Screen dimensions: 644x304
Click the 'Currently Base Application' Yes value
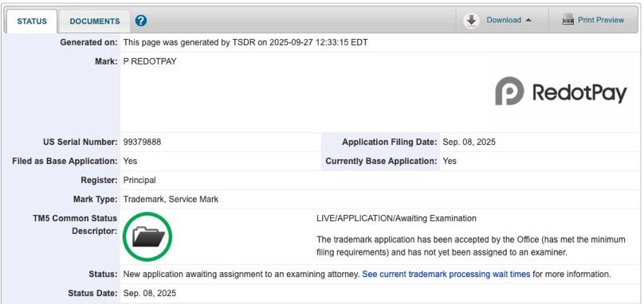450,162
